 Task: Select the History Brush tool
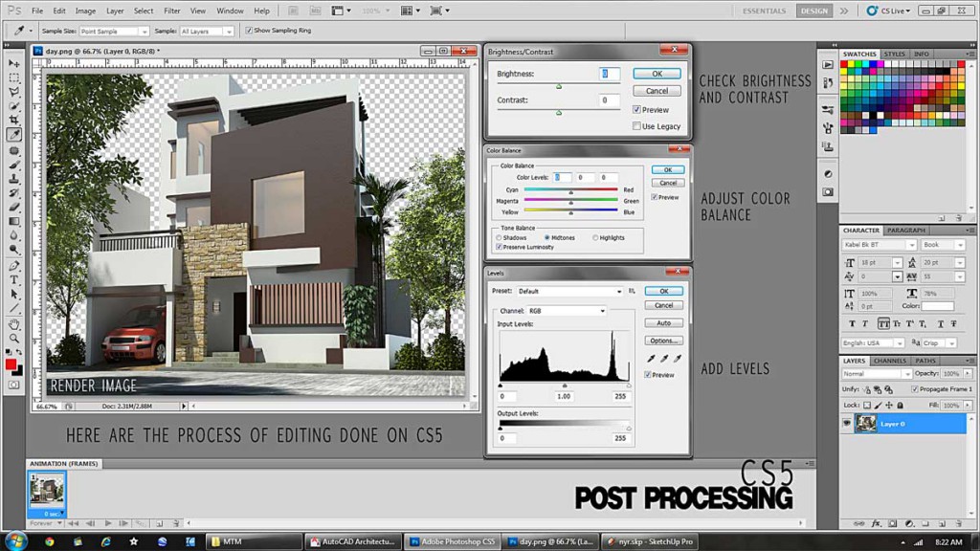pos(13,193)
